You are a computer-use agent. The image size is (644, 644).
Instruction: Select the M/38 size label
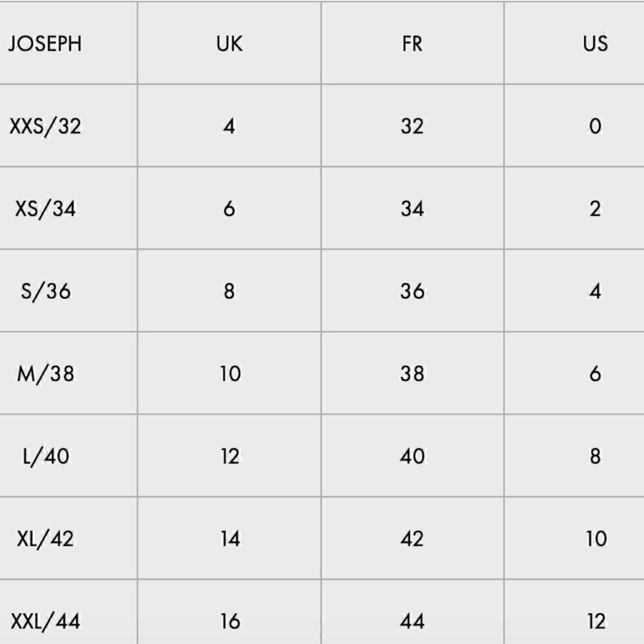tap(45, 374)
